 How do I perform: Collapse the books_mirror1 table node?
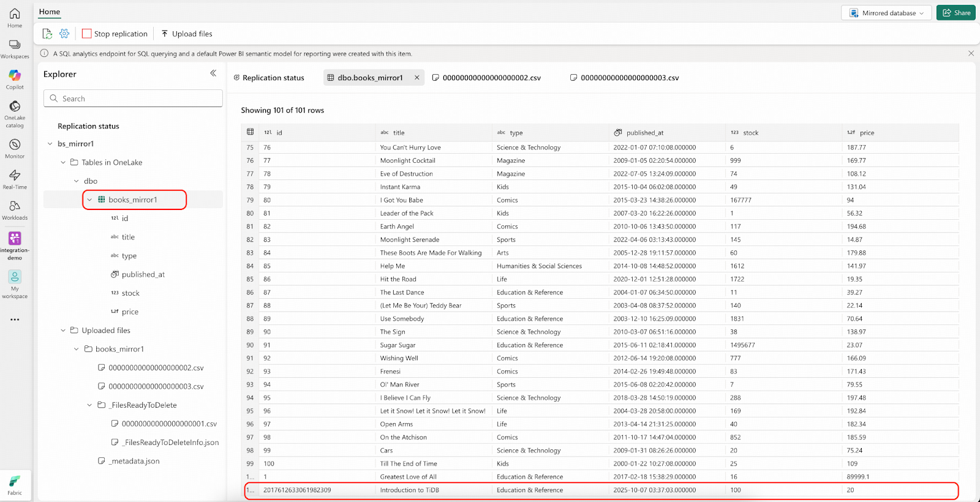tap(89, 200)
